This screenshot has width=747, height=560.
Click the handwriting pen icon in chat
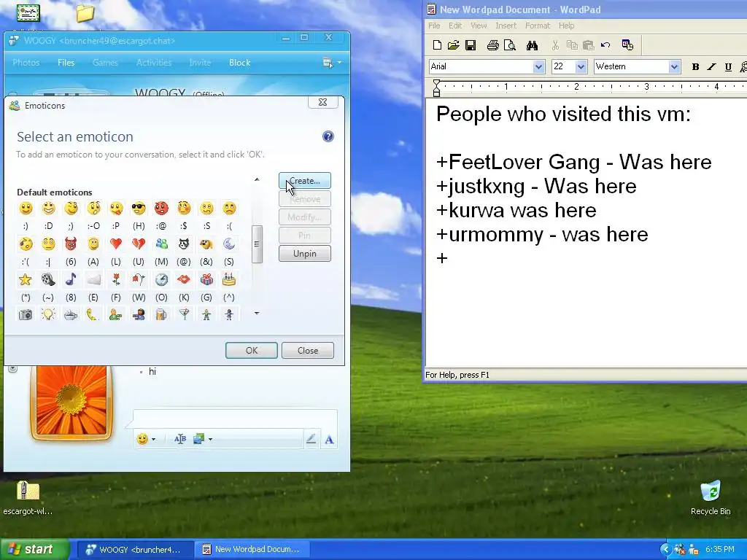point(311,439)
